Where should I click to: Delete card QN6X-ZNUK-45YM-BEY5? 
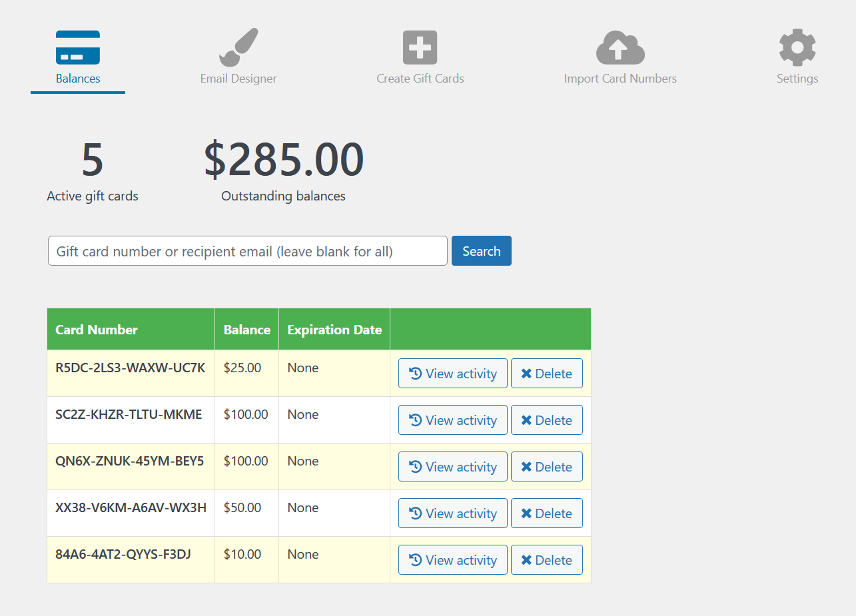click(547, 467)
